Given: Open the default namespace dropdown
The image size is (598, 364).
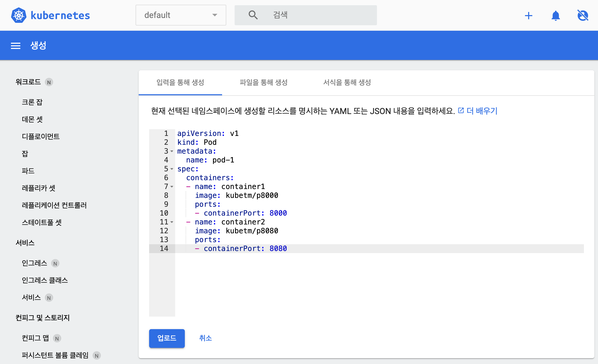Looking at the screenshot, I should click(181, 15).
